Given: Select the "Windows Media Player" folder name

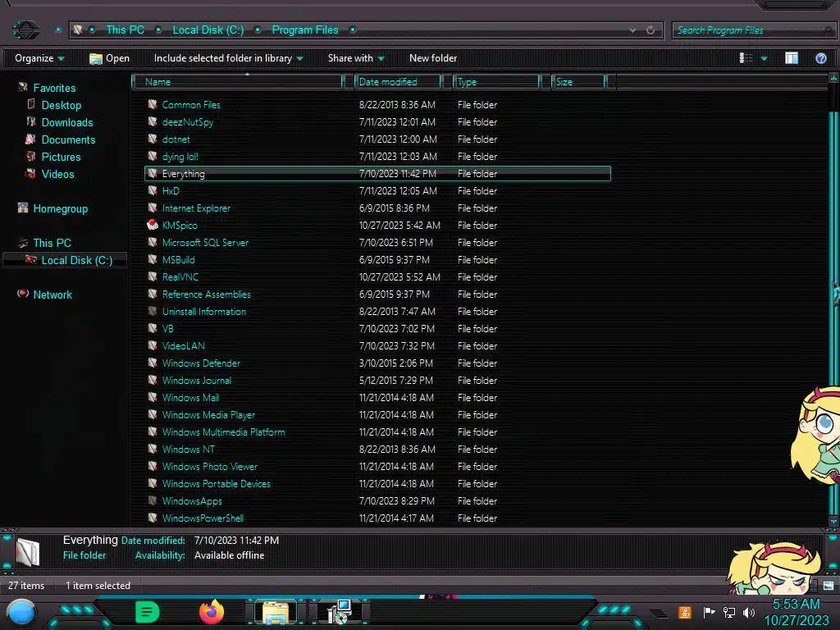Looking at the screenshot, I should pyautogui.click(x=208, y=414).
